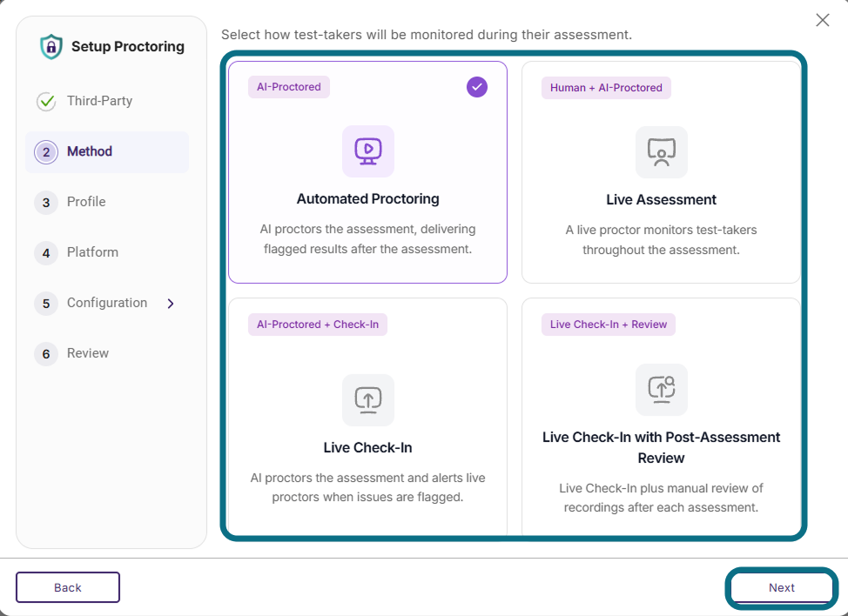Click description 'alerts live proctors when issues are flagged'
This screenshot has width=848, height=616.
click(x=367, y=487)
